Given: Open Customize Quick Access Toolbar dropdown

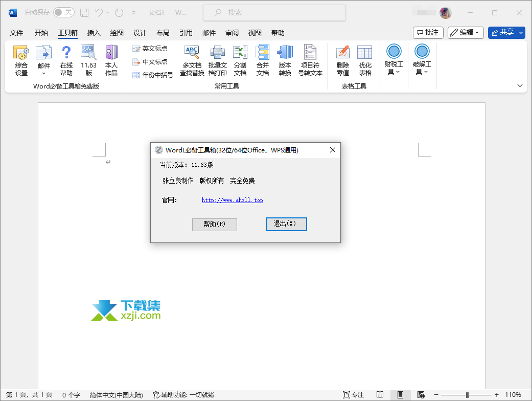Looking at the screenshot, I should coord(134,13).
